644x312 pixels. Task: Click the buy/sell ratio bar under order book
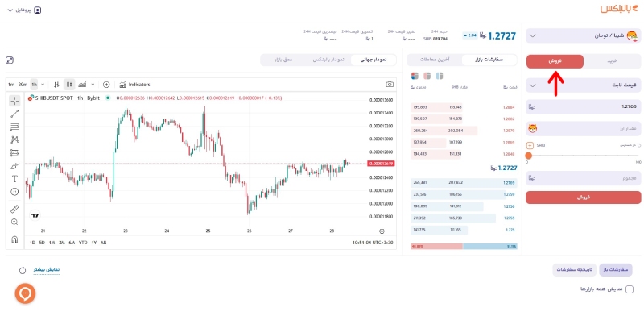(464, 246)
